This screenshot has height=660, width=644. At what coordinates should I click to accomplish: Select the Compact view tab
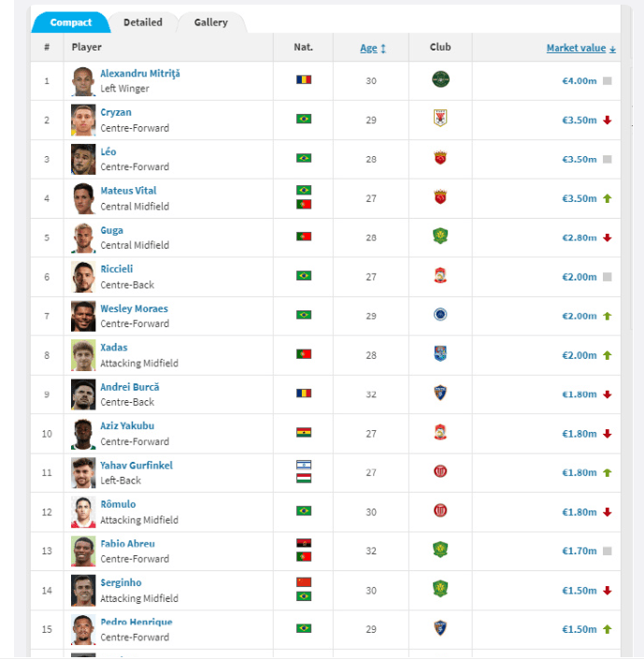click(71, 22)
